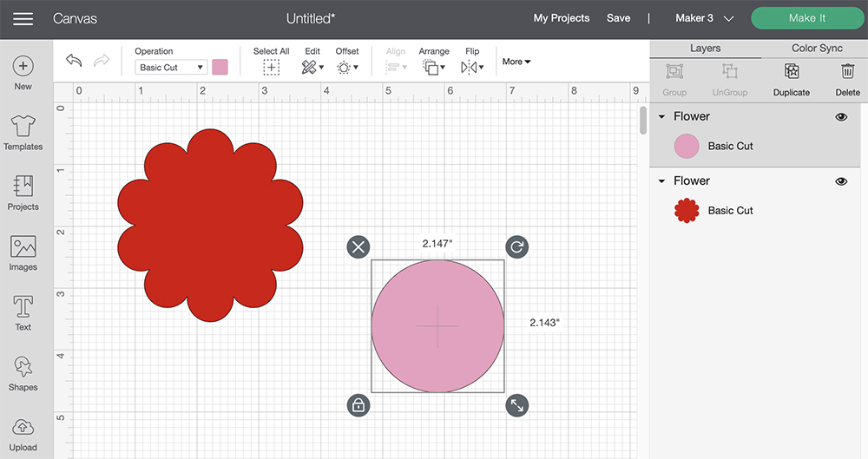
Task: Remove the pink circle with X handle
Action: tap(358, 247)
